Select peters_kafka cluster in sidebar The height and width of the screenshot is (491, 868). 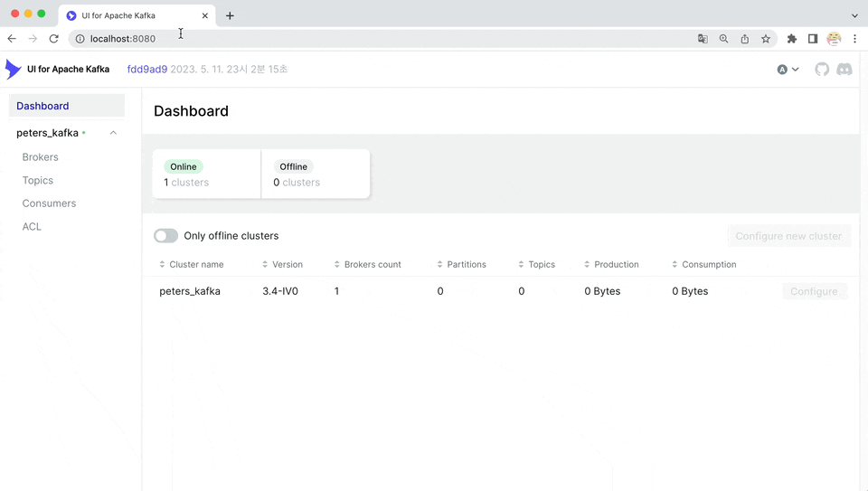coord(48,133)
